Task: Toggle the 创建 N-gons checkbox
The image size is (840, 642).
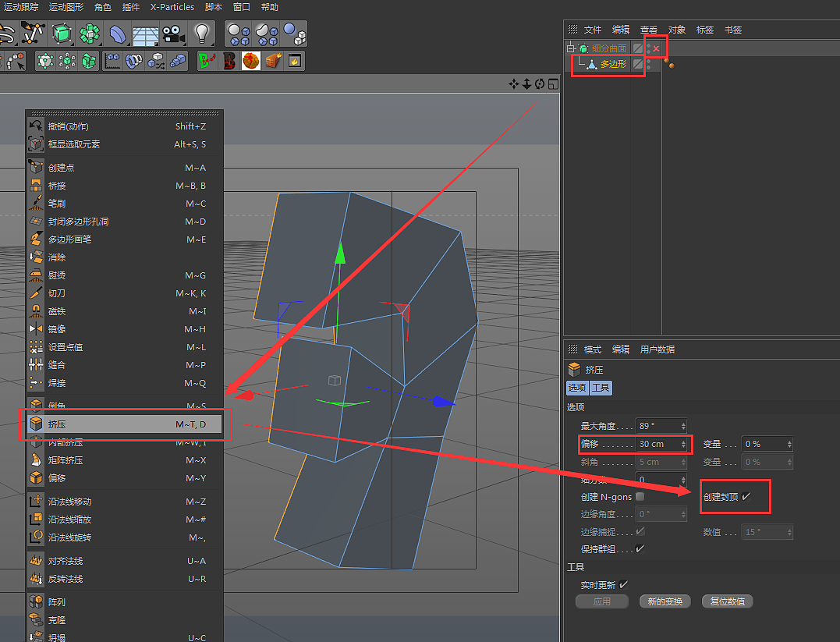Action: (x=640, y=496)
